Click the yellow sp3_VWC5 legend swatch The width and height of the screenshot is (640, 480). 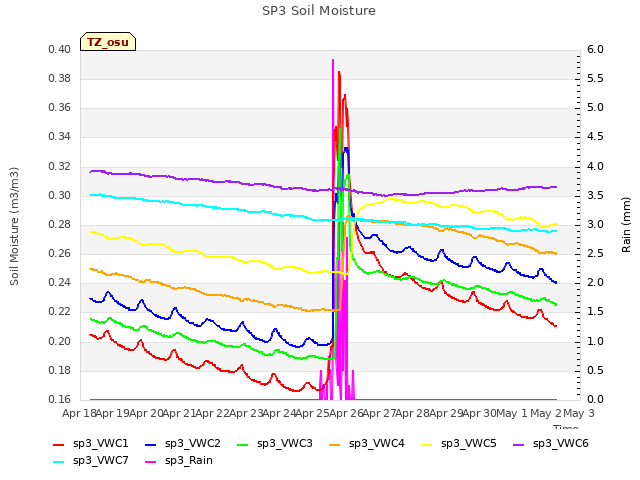point(427,445)
